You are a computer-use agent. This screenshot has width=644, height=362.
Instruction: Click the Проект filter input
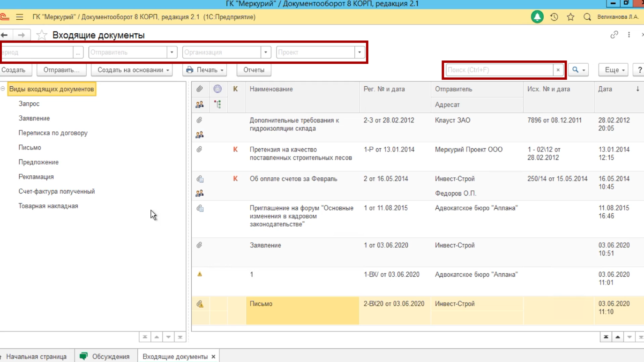tap(315, 52)
